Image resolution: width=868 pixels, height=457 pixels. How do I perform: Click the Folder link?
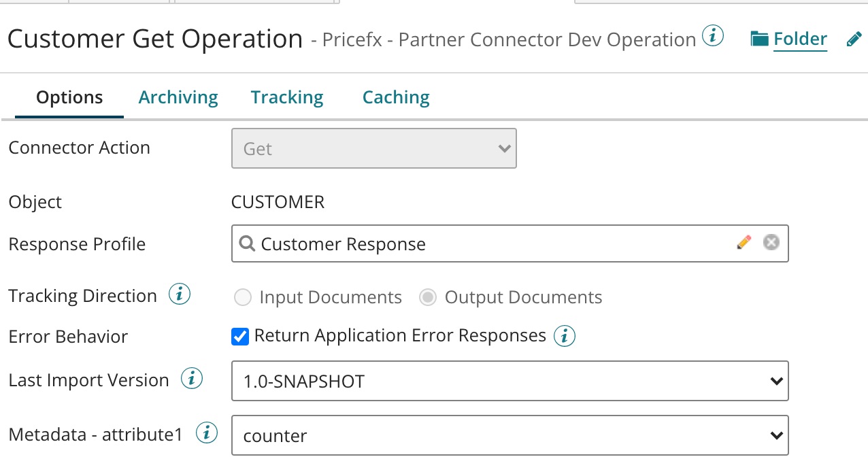pyautogui.click(x=799, y=39)
